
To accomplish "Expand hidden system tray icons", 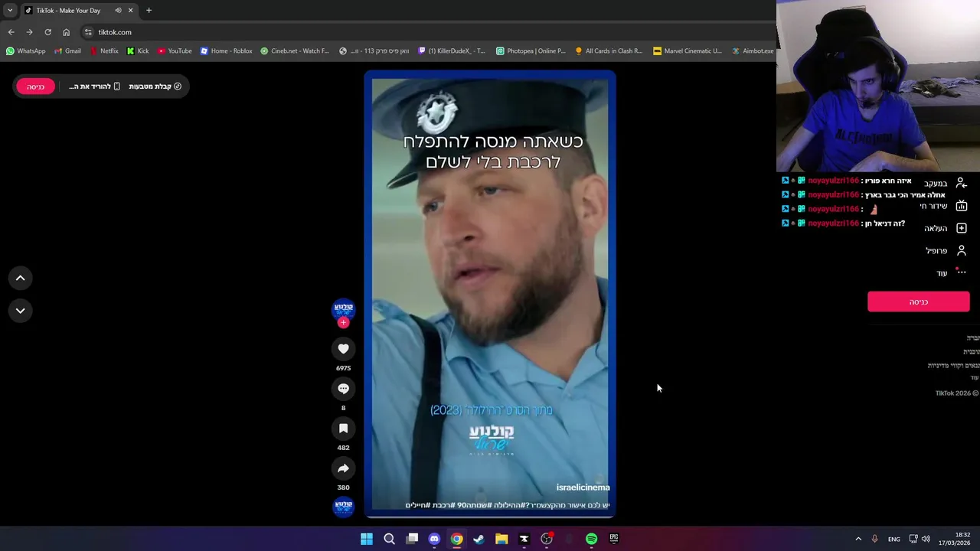I will point(858,539).
